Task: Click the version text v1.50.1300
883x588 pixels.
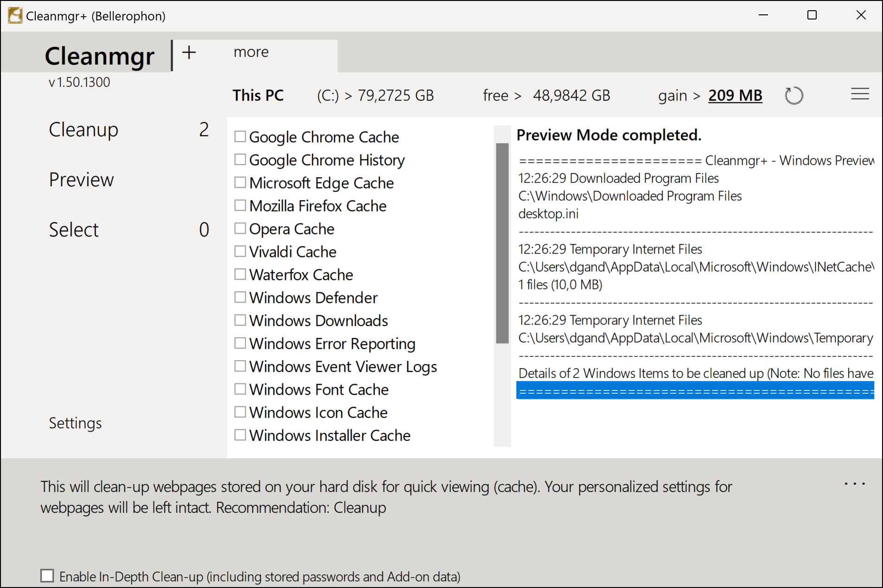Action: click(79, 82)
